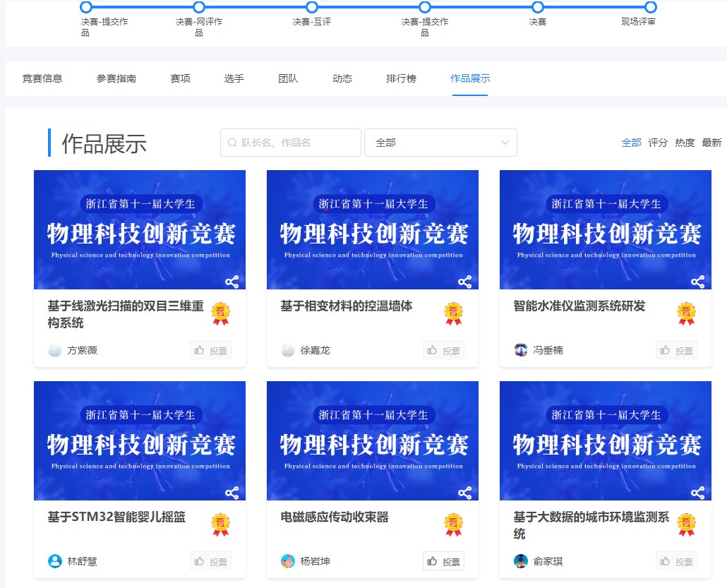Sort works by 评分
727x588 pixels.
658,143
